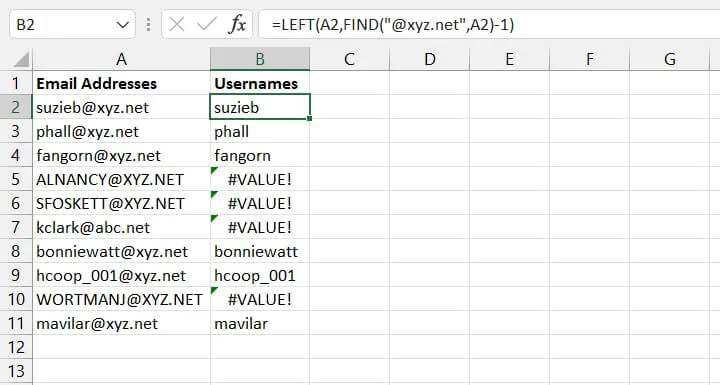Click the error indicator in cell B10
Image resolution: width=720 pixels, height=385 pixels.
pos(214,290)
